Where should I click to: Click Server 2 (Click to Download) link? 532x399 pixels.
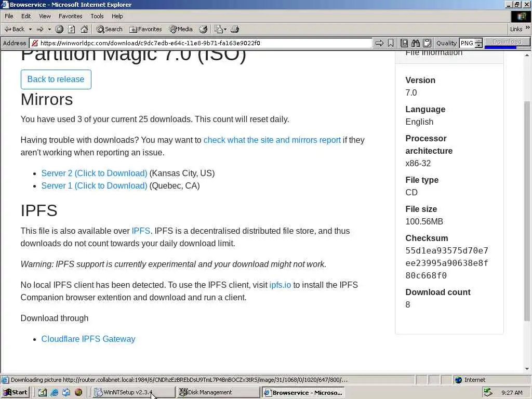95,174
